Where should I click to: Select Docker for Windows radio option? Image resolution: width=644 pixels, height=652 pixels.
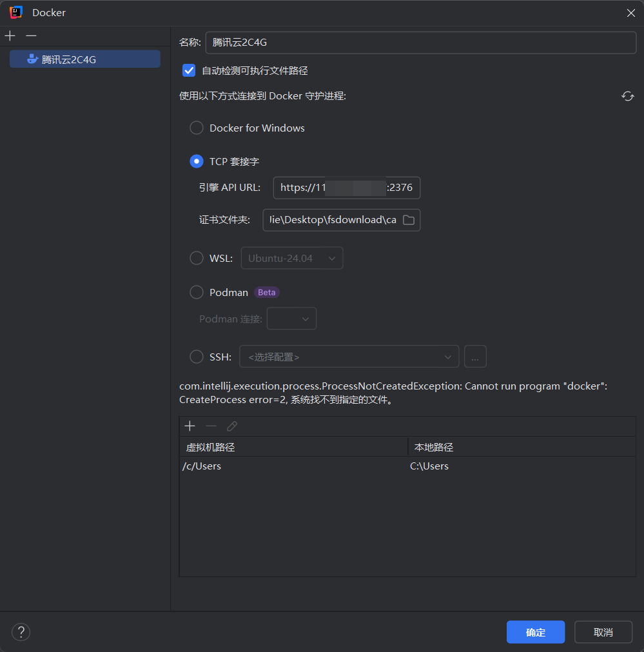[197, 128]
